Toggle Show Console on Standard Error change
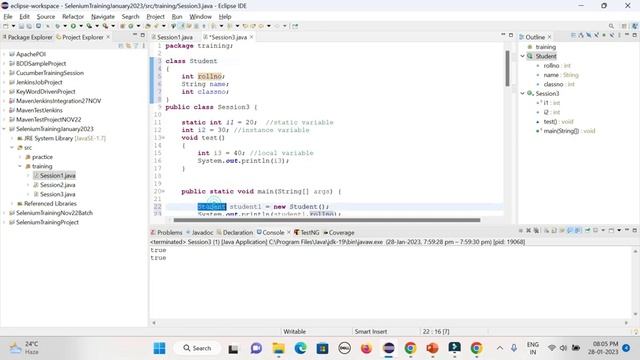Screen dimensions: 640x360 pyautogui.click(x=578, y=231)
